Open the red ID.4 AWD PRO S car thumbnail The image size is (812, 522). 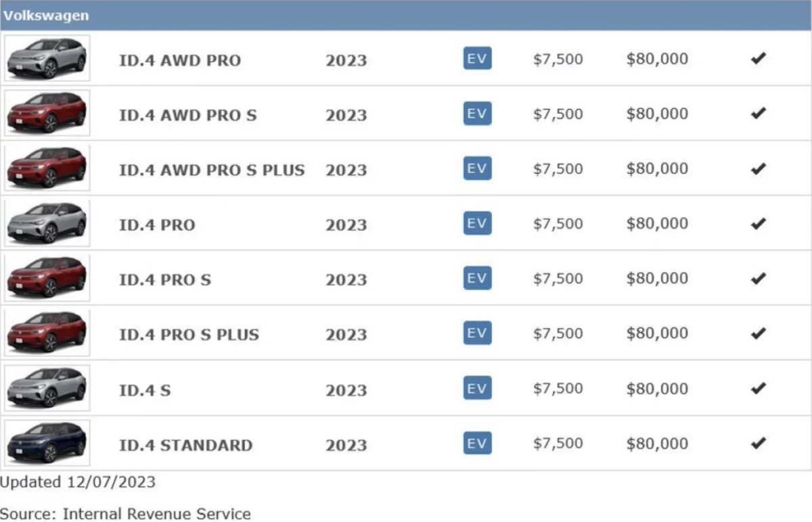(x=47, y=114)
